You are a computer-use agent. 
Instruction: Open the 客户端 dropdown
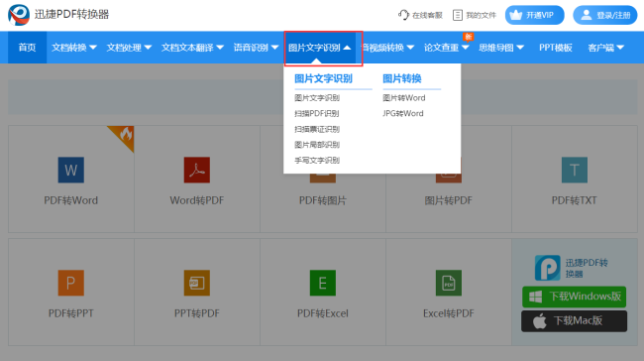point(605,48)
